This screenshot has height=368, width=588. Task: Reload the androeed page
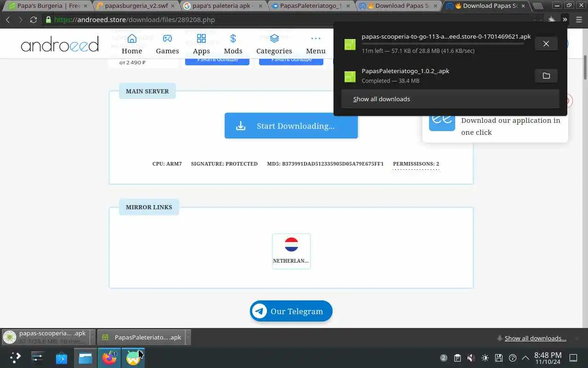pyautogui.click(x=33, y=20)
